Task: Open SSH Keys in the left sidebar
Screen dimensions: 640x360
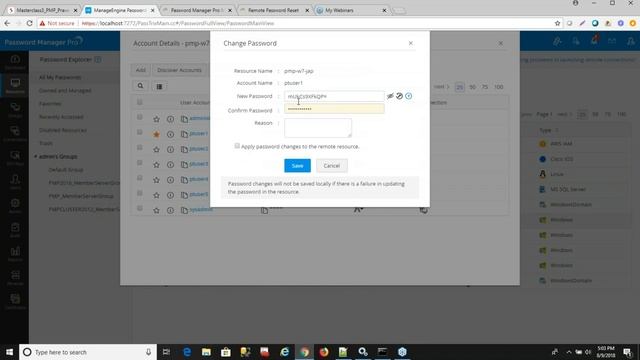Action: coord(15,158)
